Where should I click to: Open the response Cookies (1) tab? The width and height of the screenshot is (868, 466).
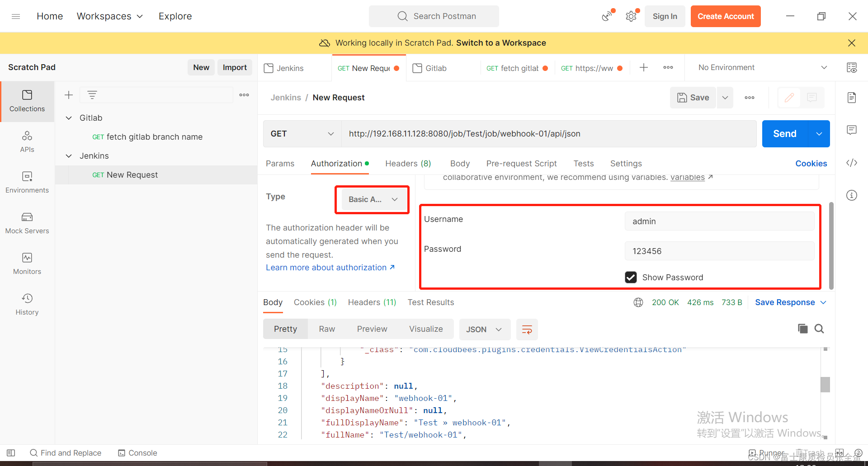pyautogui.click(x=315, y=302)
